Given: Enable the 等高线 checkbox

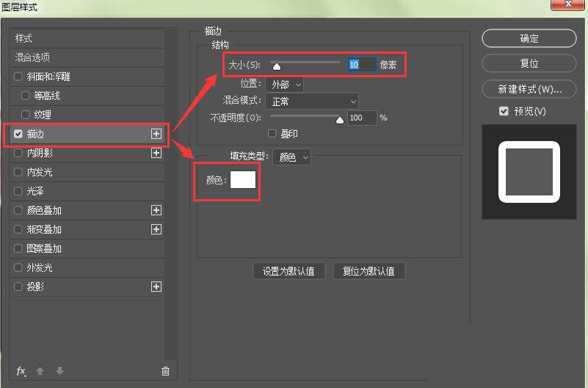Looking at the screenshot, I should [25, 96].
